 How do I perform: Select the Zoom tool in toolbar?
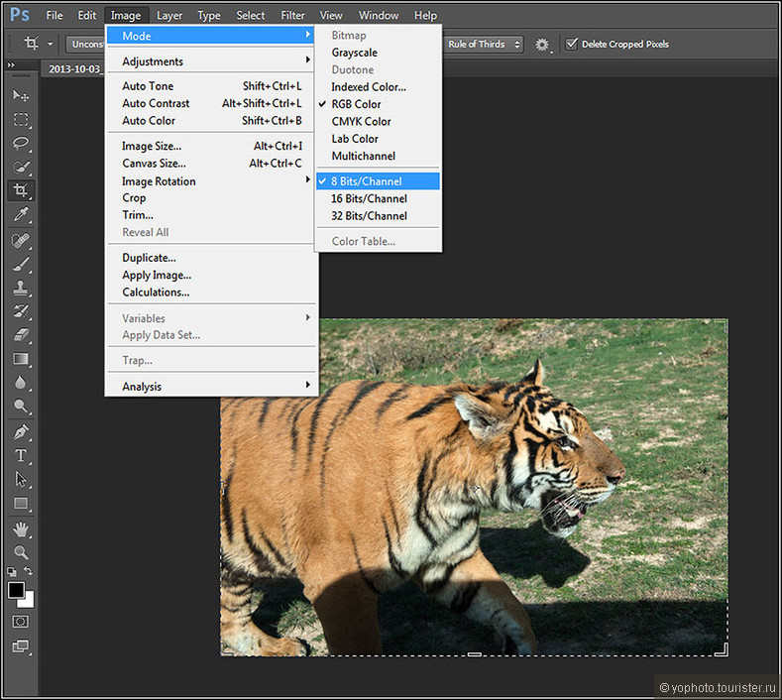pyautogui.click(x=21, y=552)
